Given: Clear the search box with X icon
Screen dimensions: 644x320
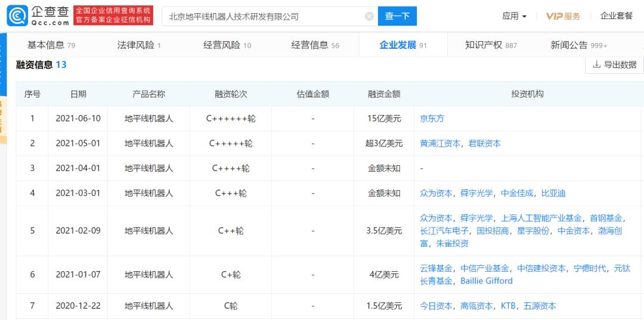Looking at the screenshot, I should [369, 17].
